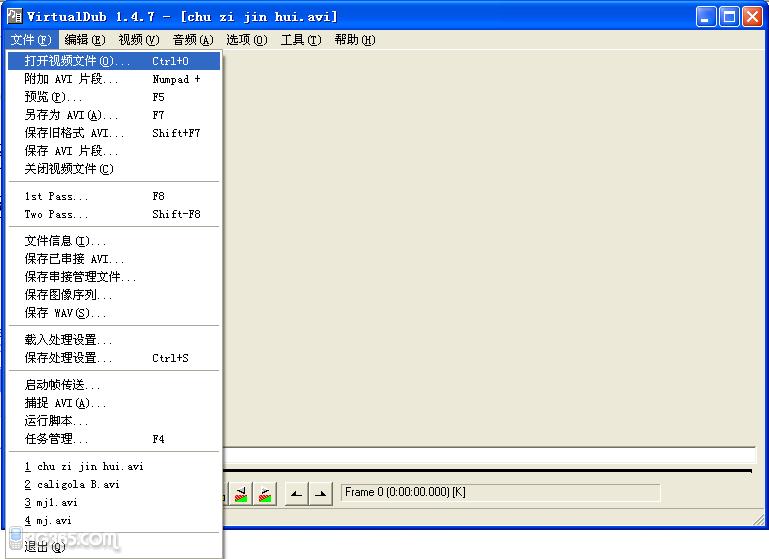Maximize the VirtualDub window

pyautogui.click(x=729, y=17)
